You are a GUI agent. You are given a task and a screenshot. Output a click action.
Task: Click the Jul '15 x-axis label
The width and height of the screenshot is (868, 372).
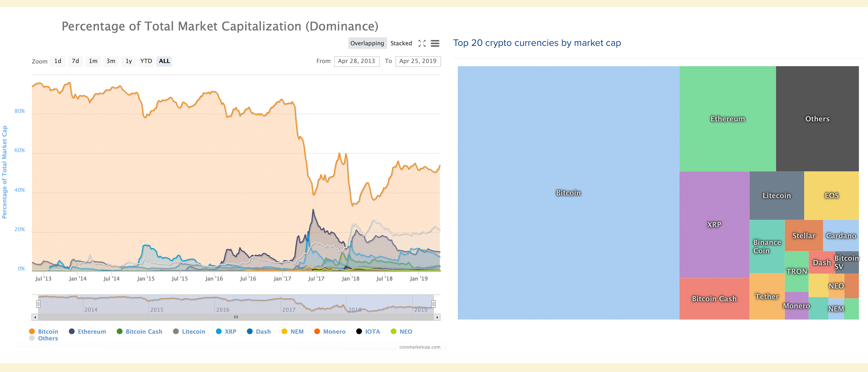(x=180, y=279)
